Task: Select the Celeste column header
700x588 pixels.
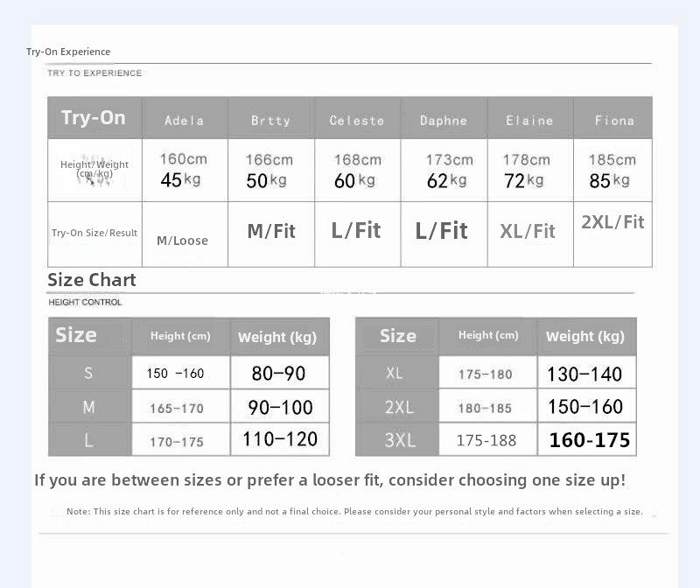Action: [x=356, y=120]
